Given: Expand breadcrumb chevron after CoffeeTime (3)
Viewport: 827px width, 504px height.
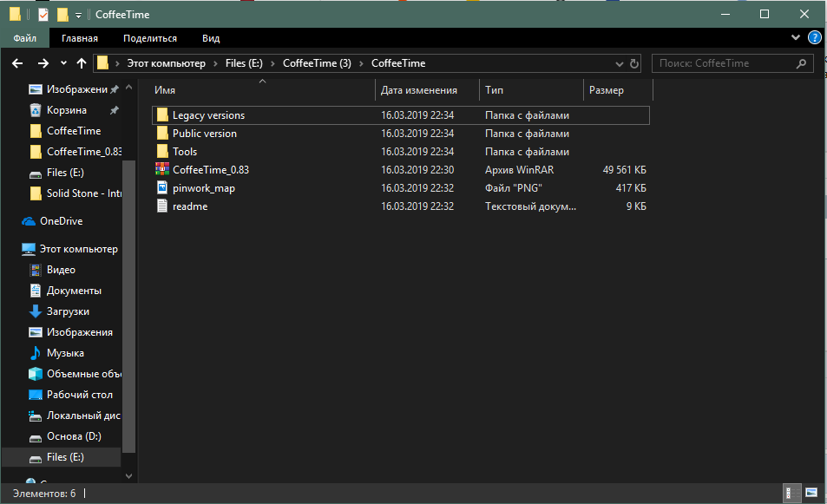Looking at the screenshot, I should [x=361, y=64].
